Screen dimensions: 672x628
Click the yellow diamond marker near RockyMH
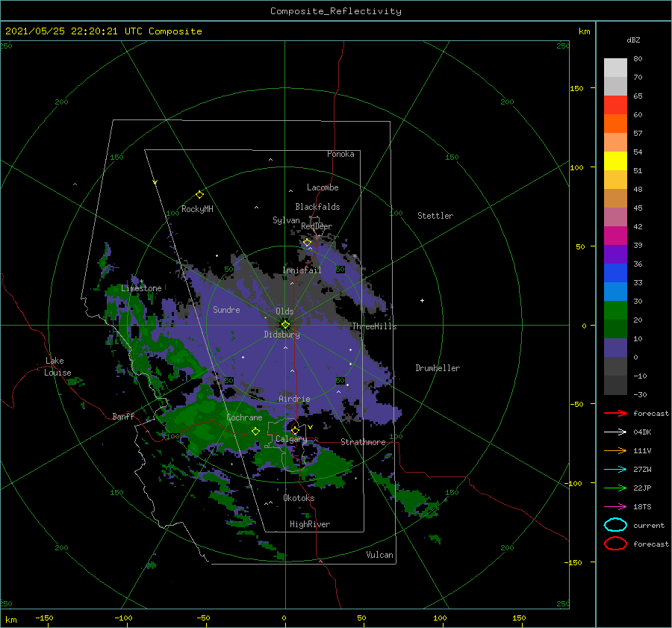199,195
